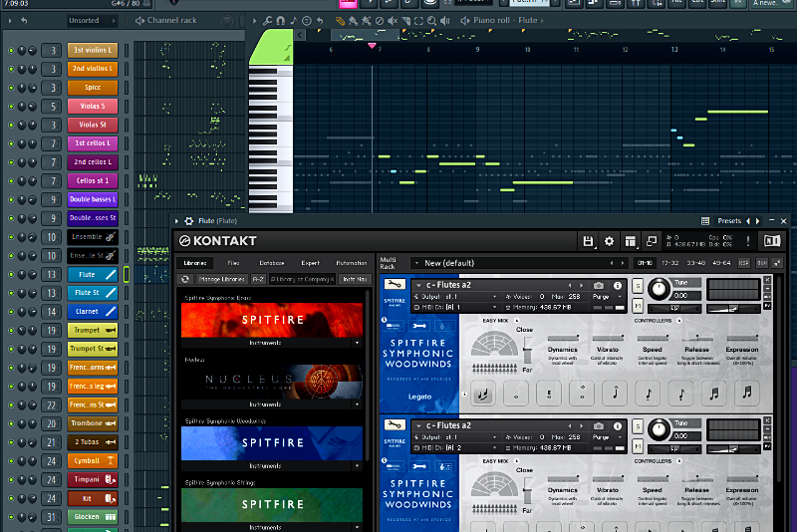
Task: Toggle the green mute LED for Flute channel
Action: tap(11, 275)
